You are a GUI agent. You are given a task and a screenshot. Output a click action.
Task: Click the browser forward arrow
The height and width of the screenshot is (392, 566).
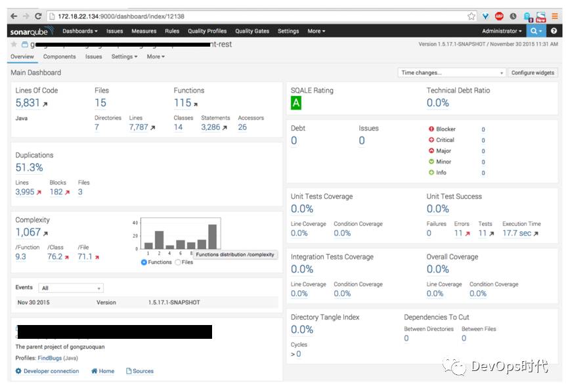pos(26,16)
